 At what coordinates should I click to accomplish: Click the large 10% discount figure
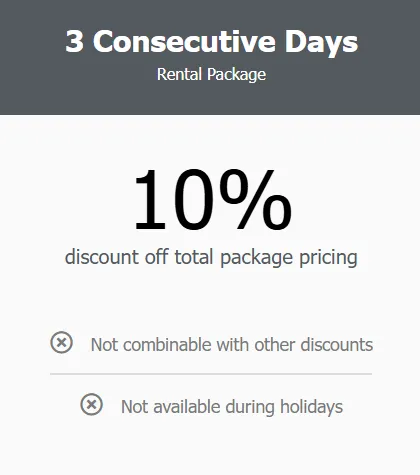(213, 200)
